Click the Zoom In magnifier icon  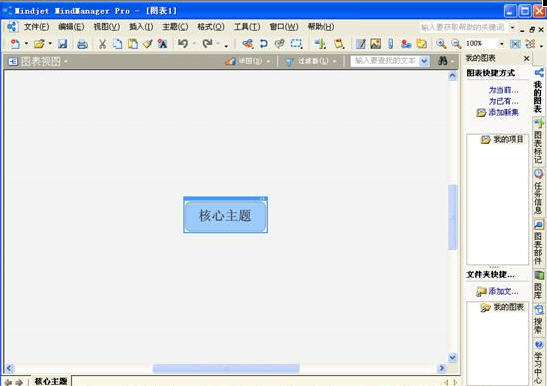(x=441, y=44)
